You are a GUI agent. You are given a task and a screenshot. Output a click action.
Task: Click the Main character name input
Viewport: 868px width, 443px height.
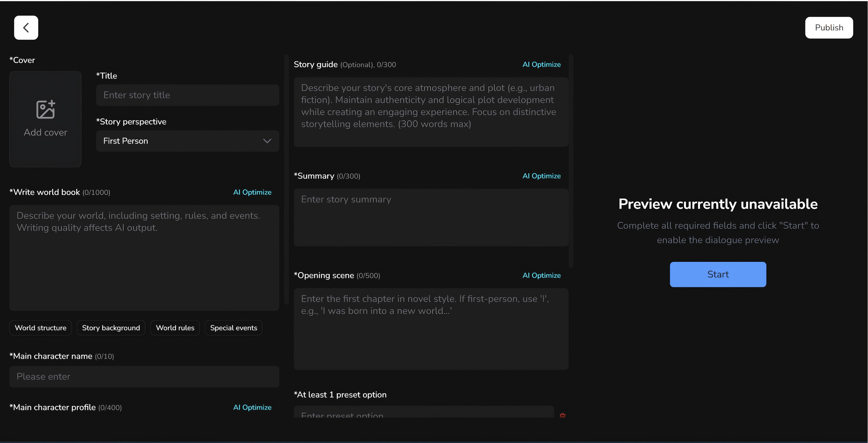click(144, 376)
